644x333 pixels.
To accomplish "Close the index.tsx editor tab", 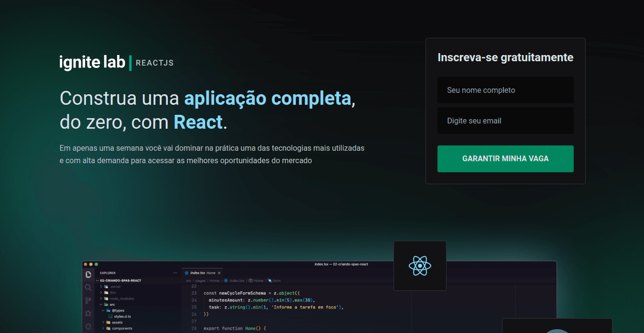I will 219,273.
